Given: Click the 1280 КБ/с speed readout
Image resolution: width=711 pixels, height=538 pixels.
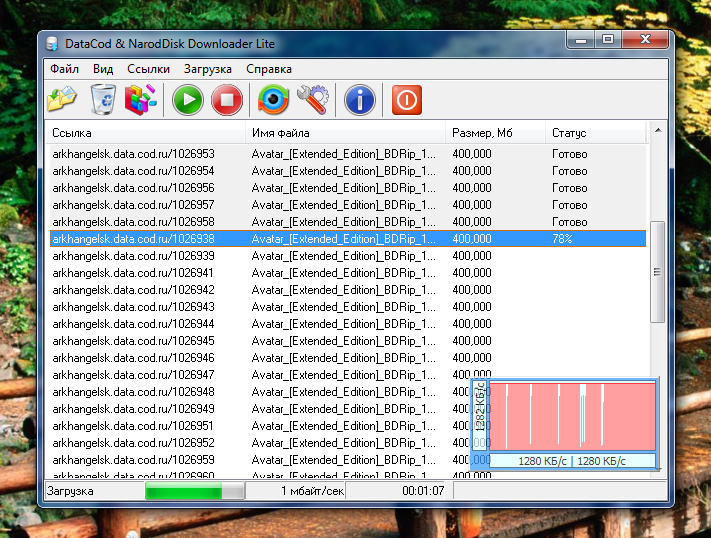Looking at the screenshot, I should click(x=572, y=461).
